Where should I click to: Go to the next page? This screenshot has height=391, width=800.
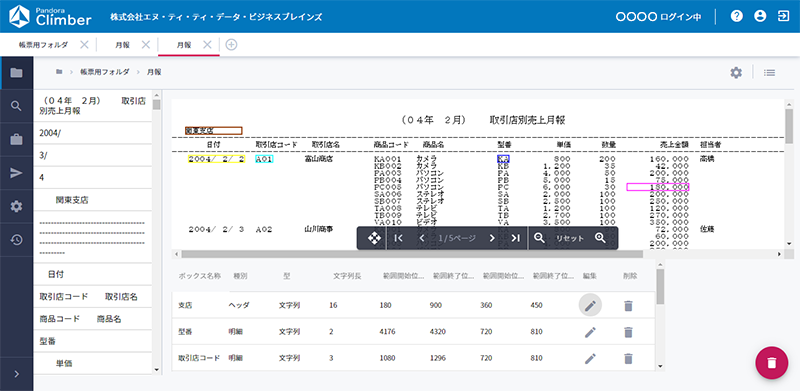point(492,238)
